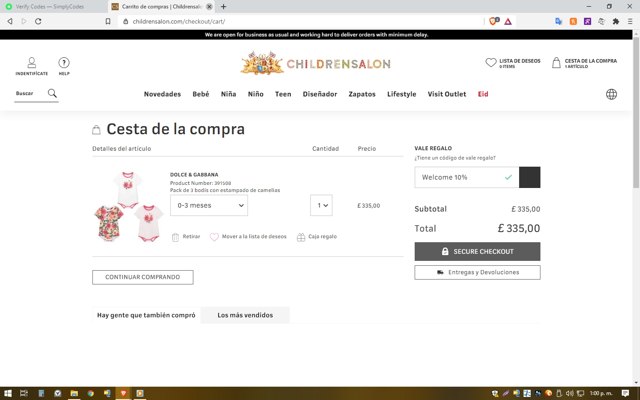Click the search magnifier icon
Viewport: 640px width, 400px height.
tap(52, 93)
